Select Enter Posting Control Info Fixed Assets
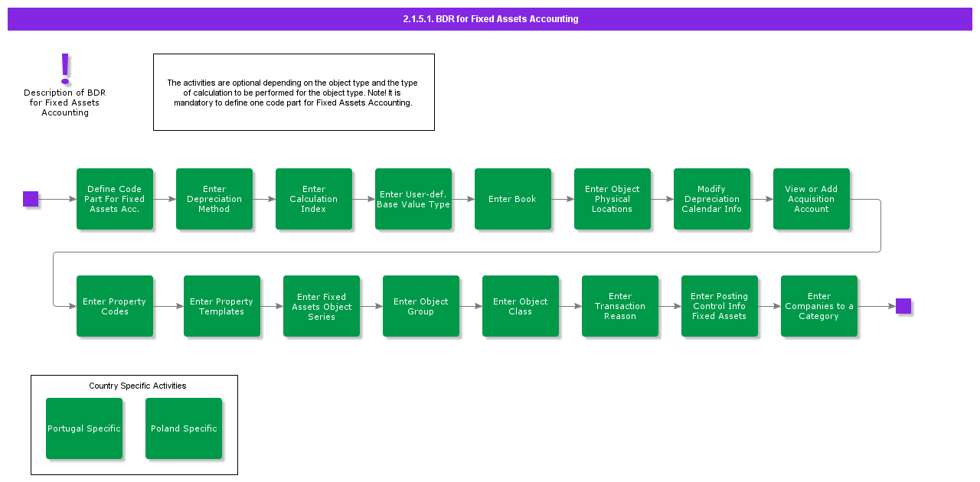 720,306
